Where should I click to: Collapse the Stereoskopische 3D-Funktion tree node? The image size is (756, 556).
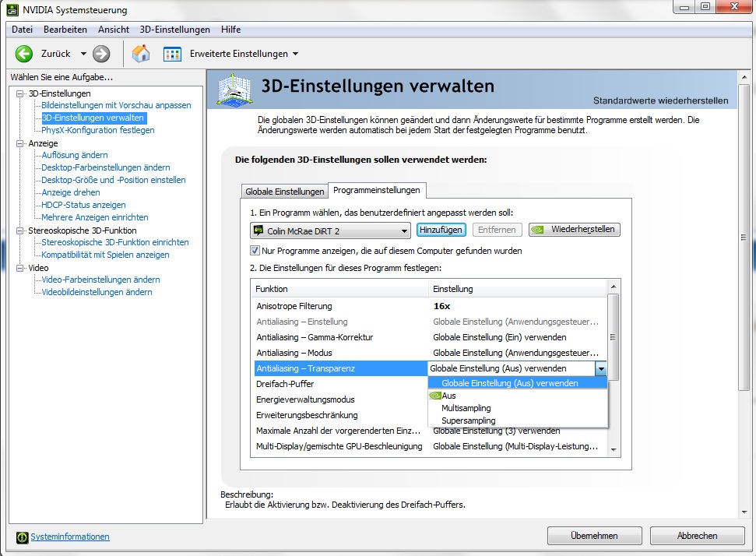(x=19, y=230)
